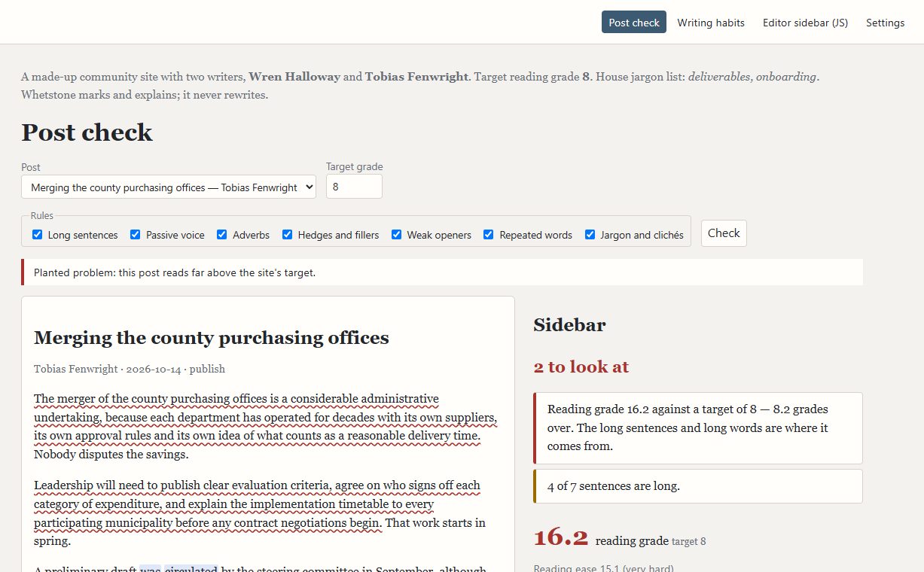Viewport: 924px width, 572px height.
Task: Switch to the Post check tab
Action: pyautogui.click(x=634, y=23)
